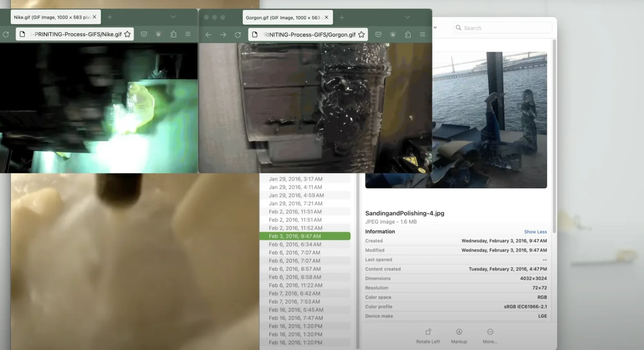This screenshot has height=350, width=644.
Task: Open the application menu in Gorgon.gif window
Action: click(423, 35)
